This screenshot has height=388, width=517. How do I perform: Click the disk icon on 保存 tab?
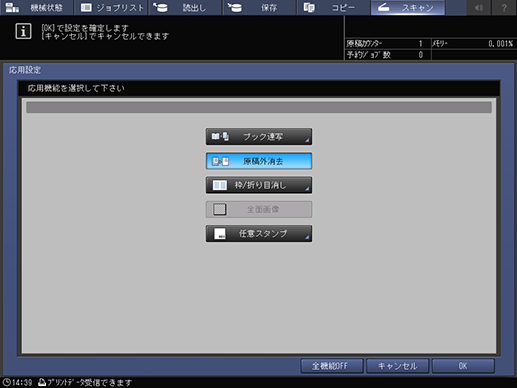[235, 7]
